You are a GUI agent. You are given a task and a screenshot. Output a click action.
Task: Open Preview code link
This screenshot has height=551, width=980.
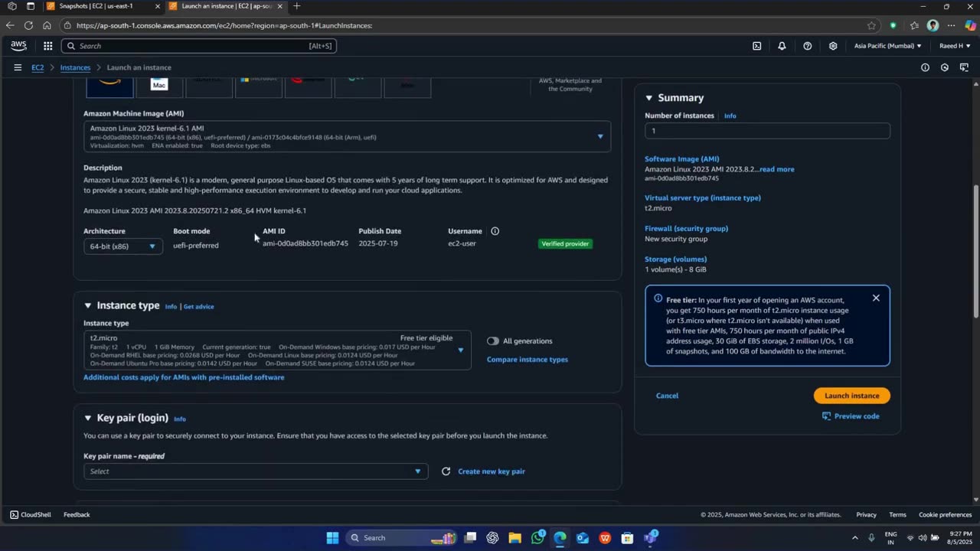pyautogui.click(x=851, y=416)
